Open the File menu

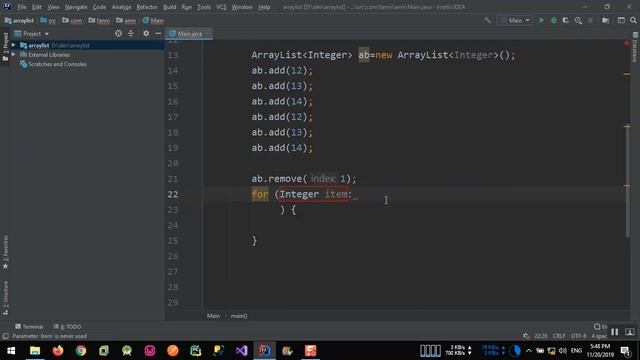[x=22, y=7]
